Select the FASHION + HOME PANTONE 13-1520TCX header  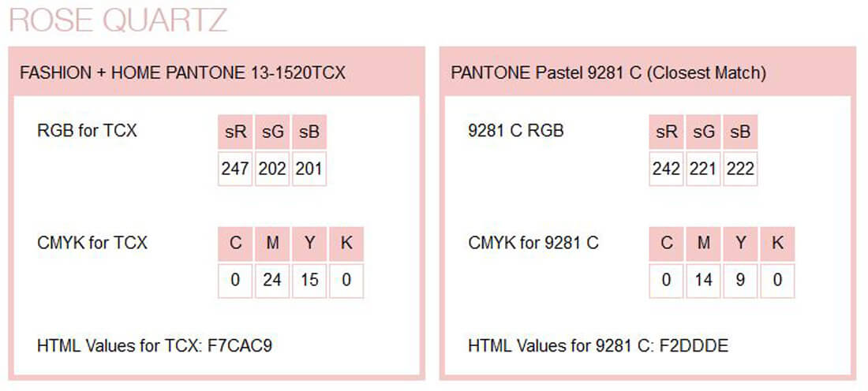(182, 73)
